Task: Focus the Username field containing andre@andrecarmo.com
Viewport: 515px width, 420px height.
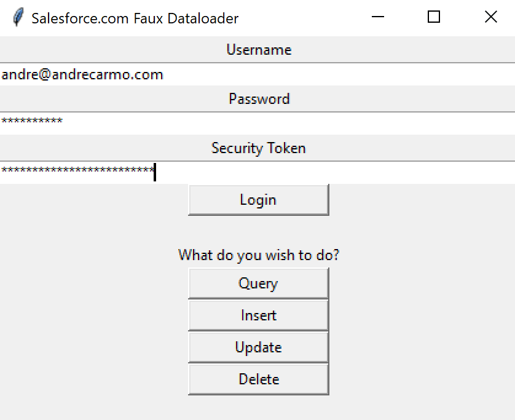Action: (x=257, y=75)
